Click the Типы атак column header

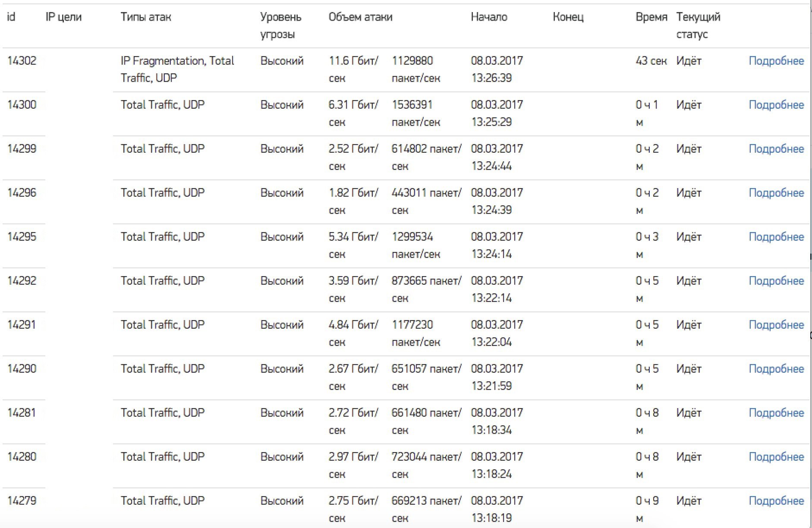[146, 17]
